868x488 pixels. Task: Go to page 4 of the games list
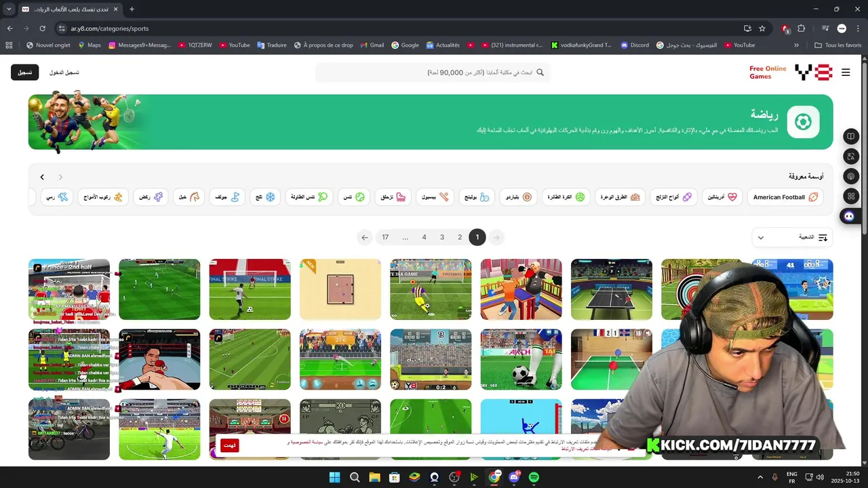[424, 237]
